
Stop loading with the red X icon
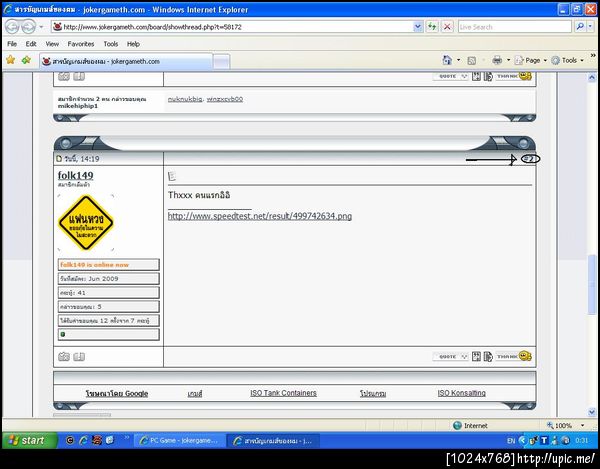(447, 27)
